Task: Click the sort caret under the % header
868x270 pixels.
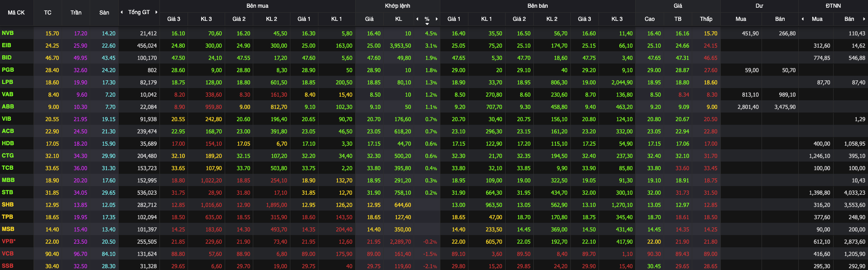Action: pos(427,24)
